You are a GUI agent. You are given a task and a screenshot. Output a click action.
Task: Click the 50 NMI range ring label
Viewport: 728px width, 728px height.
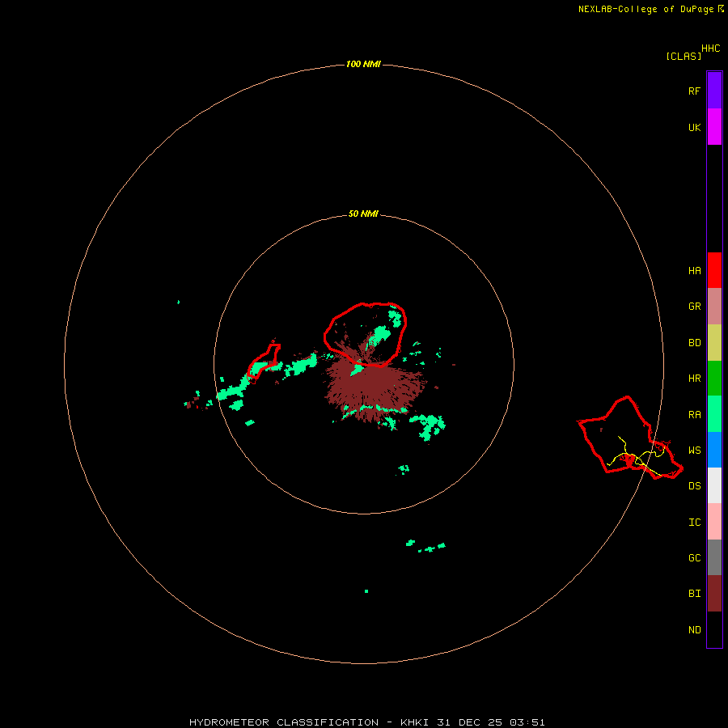pyautogui.click(x=363, y=214)
